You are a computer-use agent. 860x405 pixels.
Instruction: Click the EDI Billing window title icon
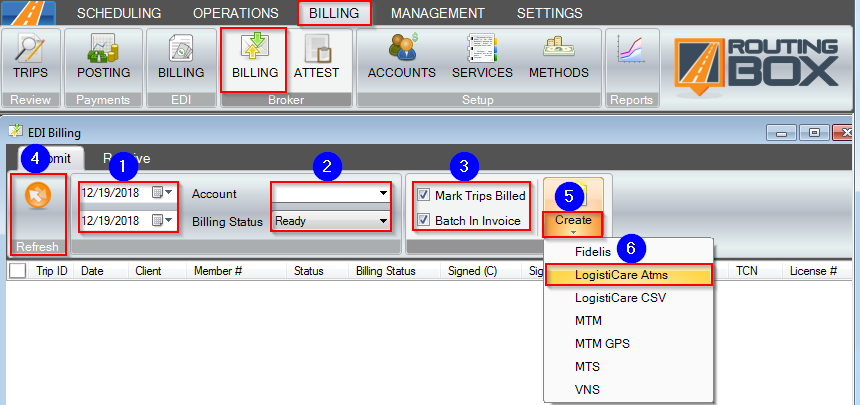[x=14, y=132]
